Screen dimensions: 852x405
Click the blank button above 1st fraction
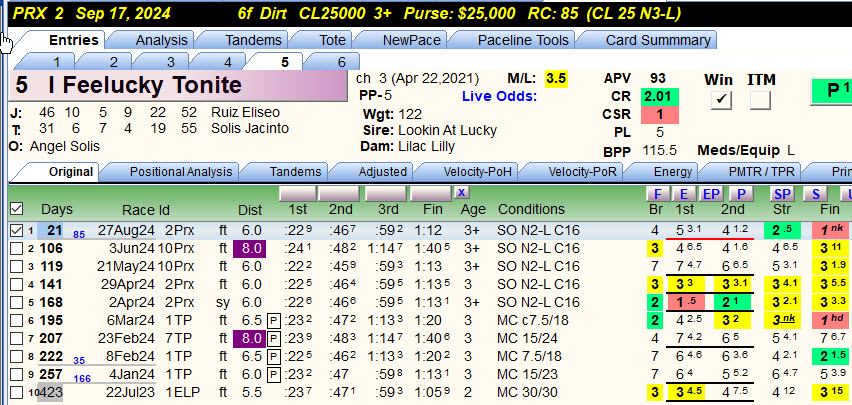pos(297,194)
